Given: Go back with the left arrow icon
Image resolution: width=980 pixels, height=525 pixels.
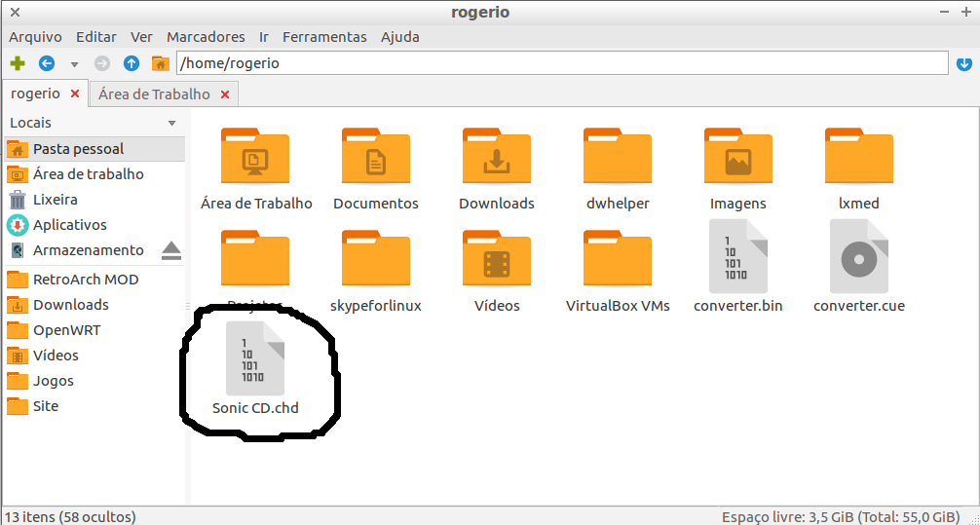Looking at the screenshot, I should [46, 63].
